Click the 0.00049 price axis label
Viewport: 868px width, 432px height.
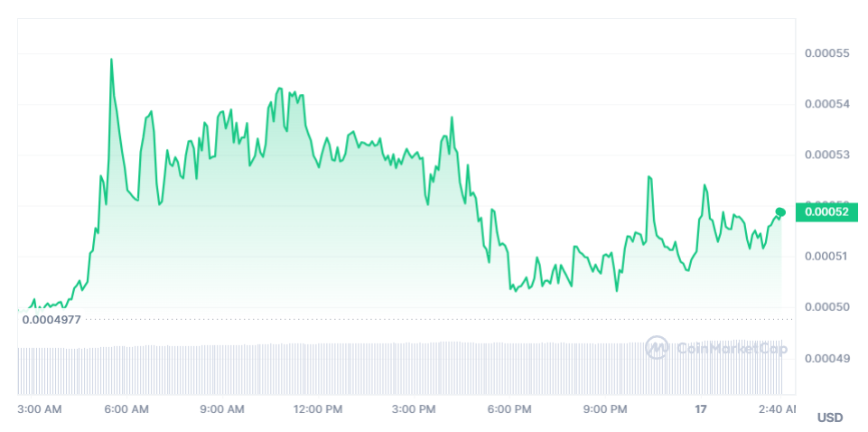(826, 358)
